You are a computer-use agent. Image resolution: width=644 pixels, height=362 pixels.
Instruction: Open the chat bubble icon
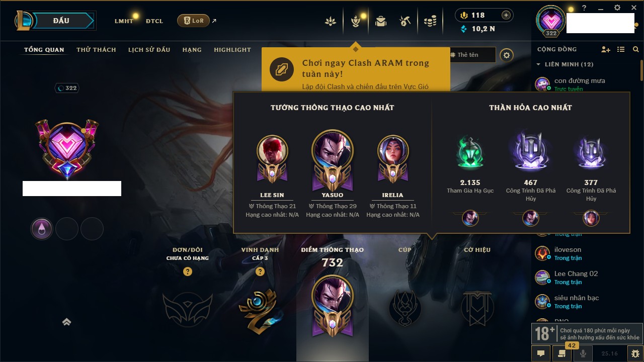[x=541, y=353]
